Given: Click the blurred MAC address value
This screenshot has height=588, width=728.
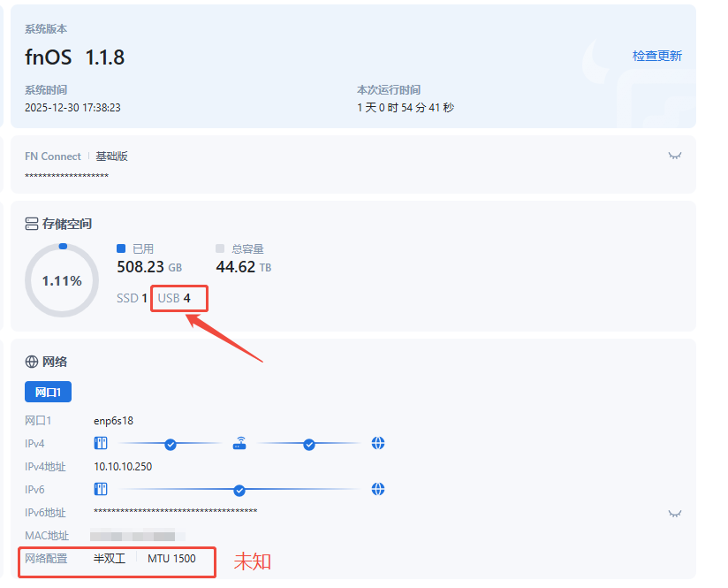Looking at the screenshot, I should coord(138,536).
